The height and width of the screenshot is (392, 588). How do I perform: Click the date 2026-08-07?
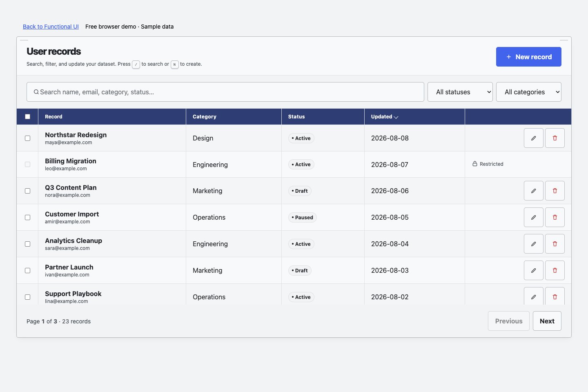pyautogui.click(x=390, y=165)
